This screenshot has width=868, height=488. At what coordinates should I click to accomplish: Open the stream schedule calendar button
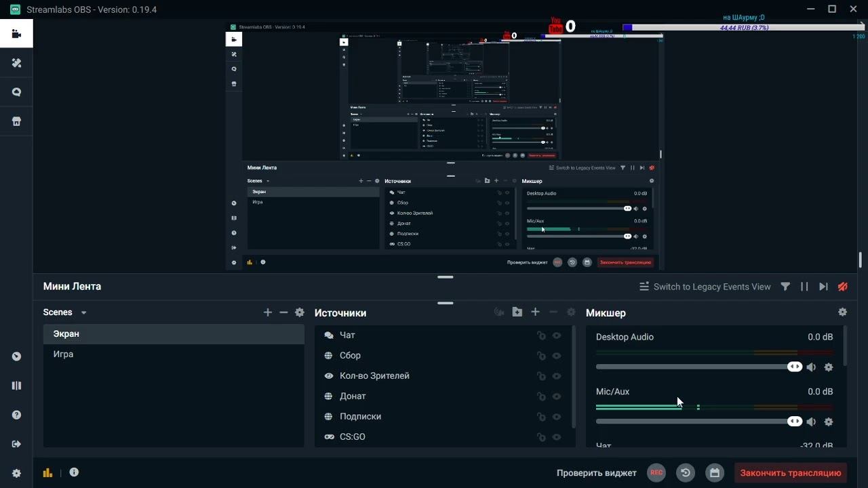coord(714,472)
